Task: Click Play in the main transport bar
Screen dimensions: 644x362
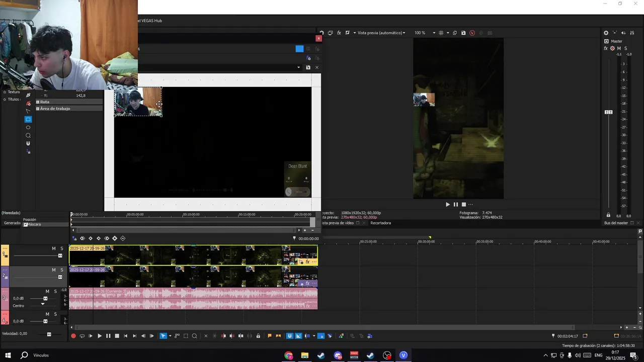Action: point(100,336)
